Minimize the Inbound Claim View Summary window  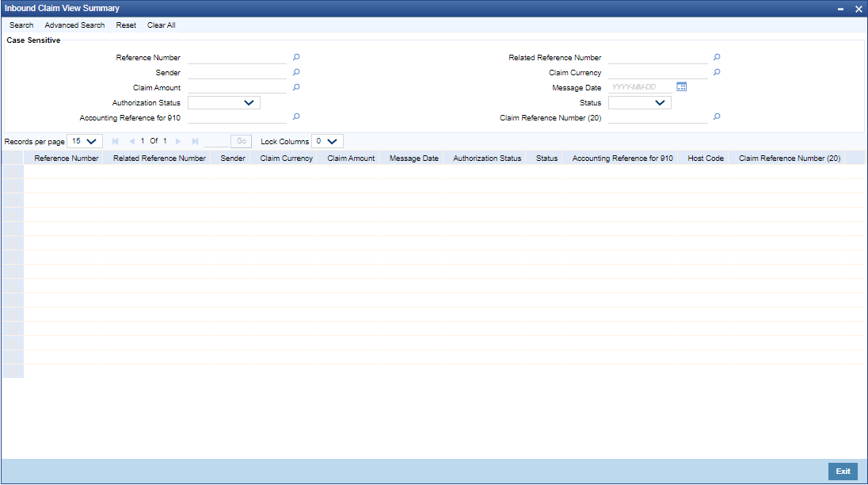point(840,9)
